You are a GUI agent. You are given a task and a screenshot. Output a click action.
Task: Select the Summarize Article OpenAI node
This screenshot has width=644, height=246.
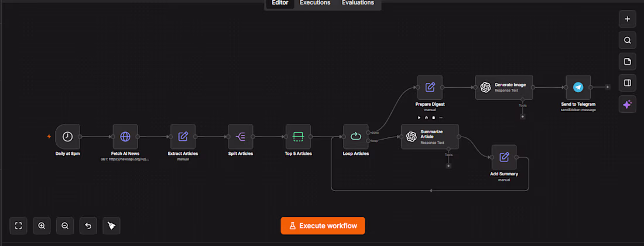(430, 137)
